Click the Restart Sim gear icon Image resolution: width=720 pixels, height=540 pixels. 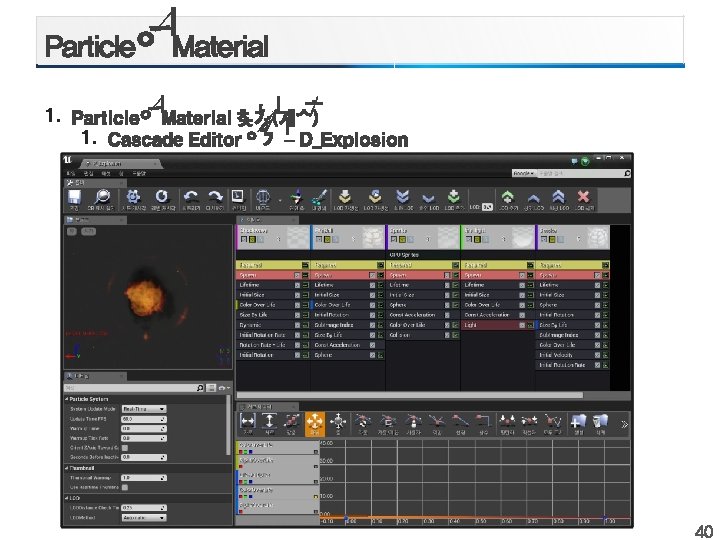pos(133,197)
